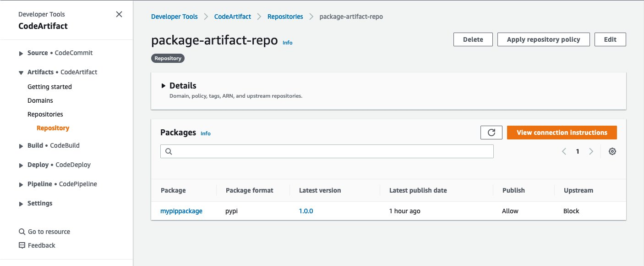Open the mypippackage package
This screenshot has height=266, width=644.
pos(181,211)
